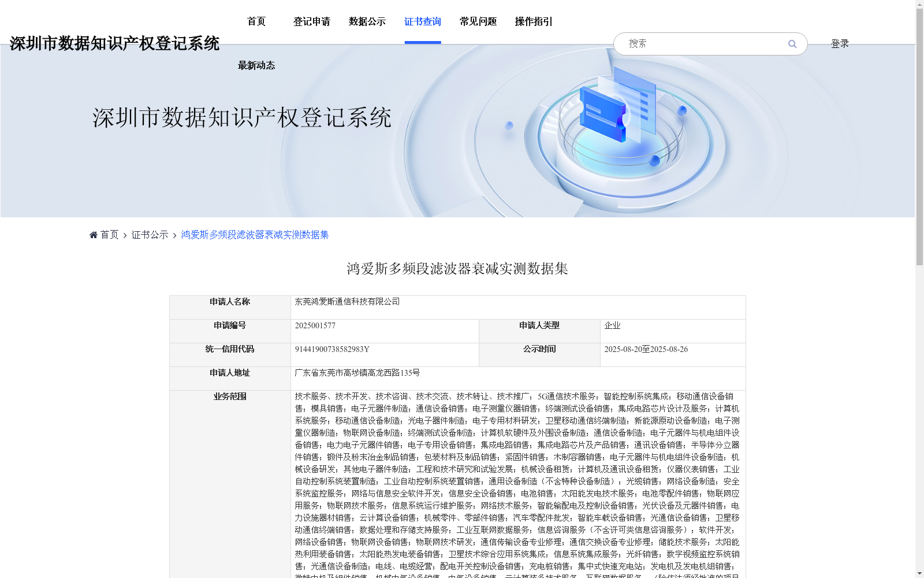
Task: Open the 数据公示 menu item
Action: pos(367,21)
